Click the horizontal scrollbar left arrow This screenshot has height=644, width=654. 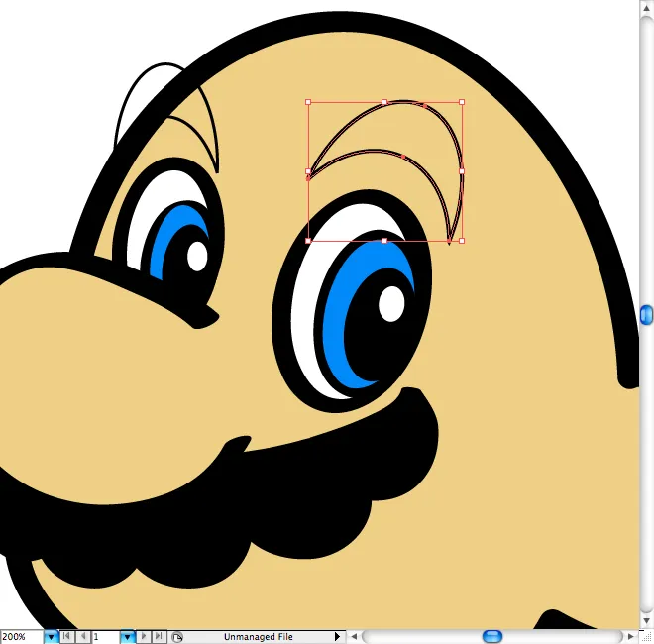coord(354,637)
